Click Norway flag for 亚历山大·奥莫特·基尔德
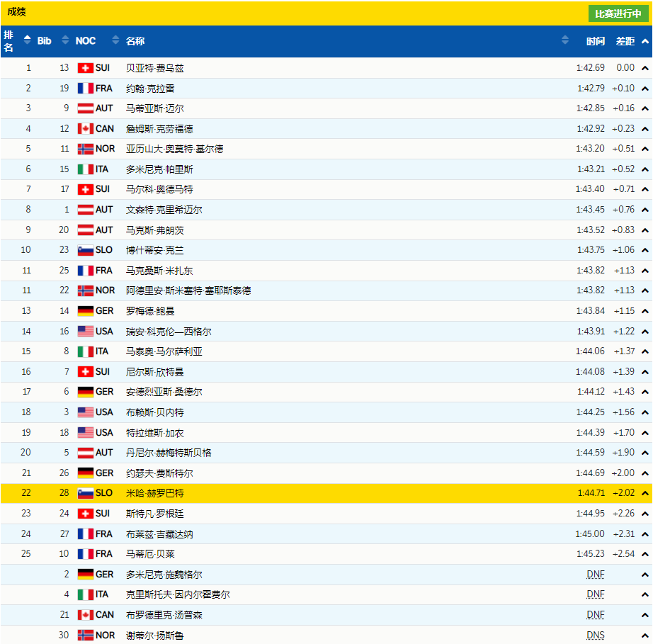 [85, 149]
